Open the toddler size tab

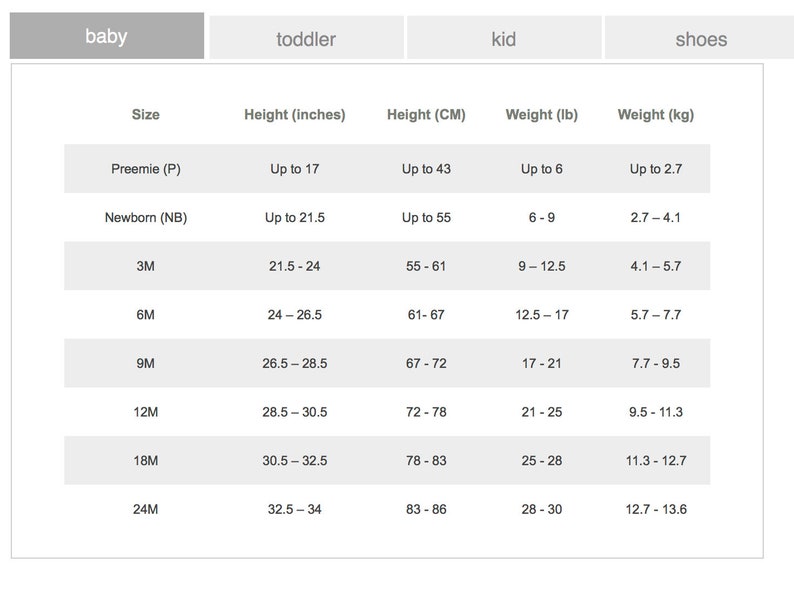[x=306, y=38]
